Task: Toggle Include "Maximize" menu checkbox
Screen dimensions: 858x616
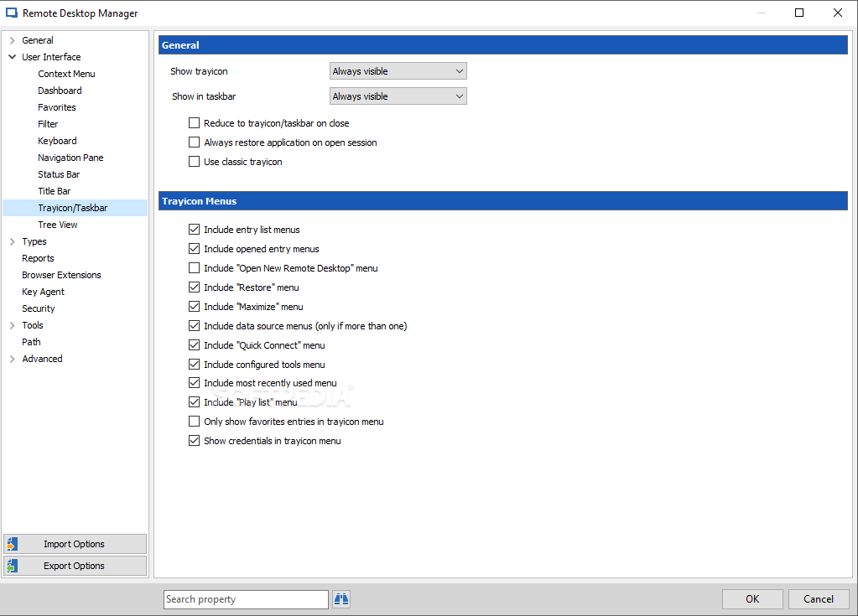Action: pos(194,306)
